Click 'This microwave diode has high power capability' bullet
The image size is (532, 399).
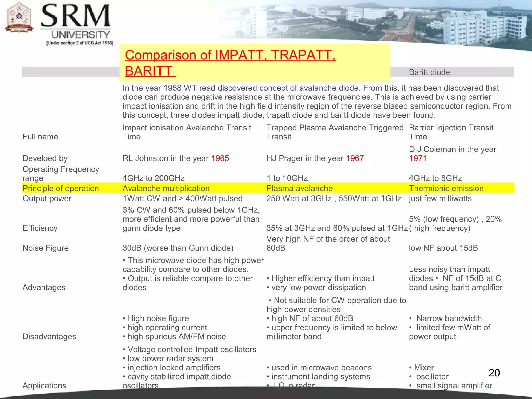pos(193,265)
